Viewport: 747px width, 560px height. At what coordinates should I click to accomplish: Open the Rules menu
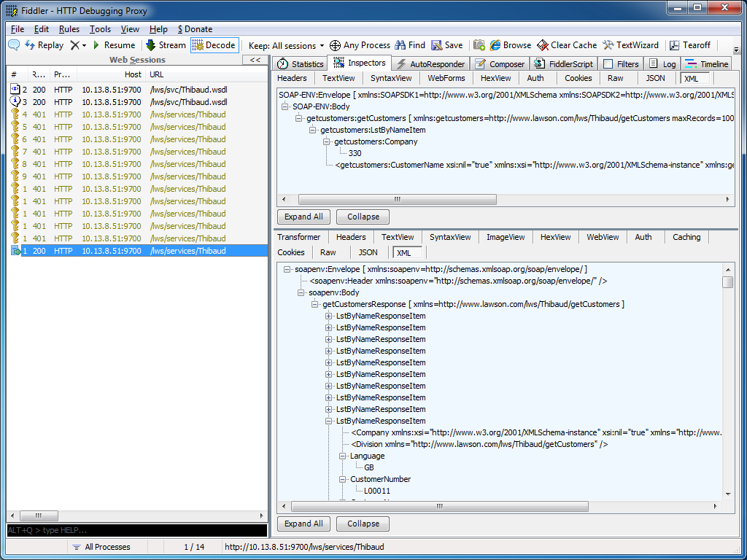[x=69, y=29]
